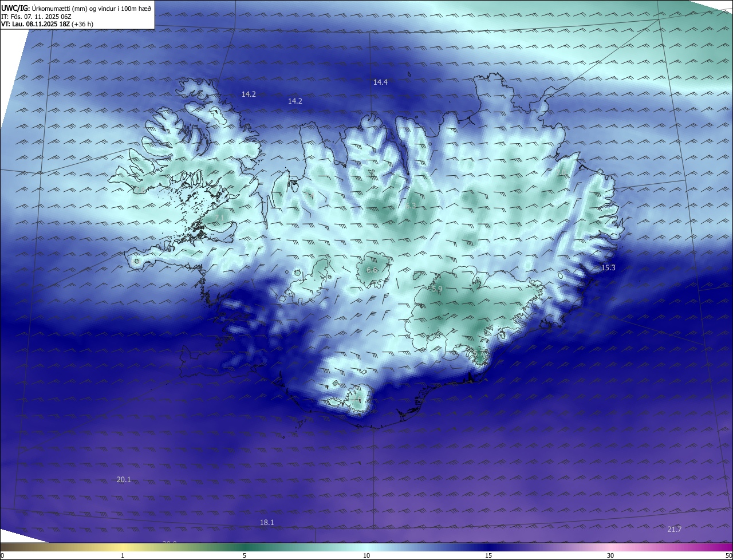This screenshot has height=560, width=733.
Task: Click the colour scale tick labelled 1
Action: point(123,556)
